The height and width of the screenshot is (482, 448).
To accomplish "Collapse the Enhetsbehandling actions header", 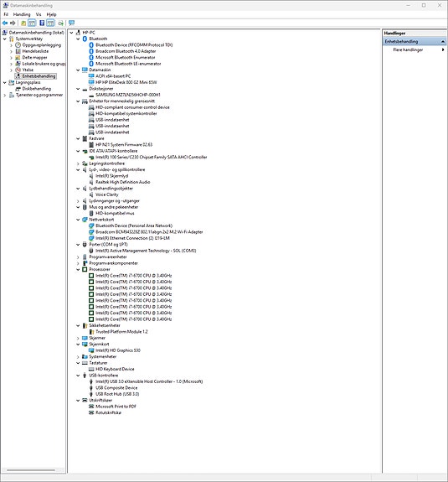I will click(x=443, y=42).
